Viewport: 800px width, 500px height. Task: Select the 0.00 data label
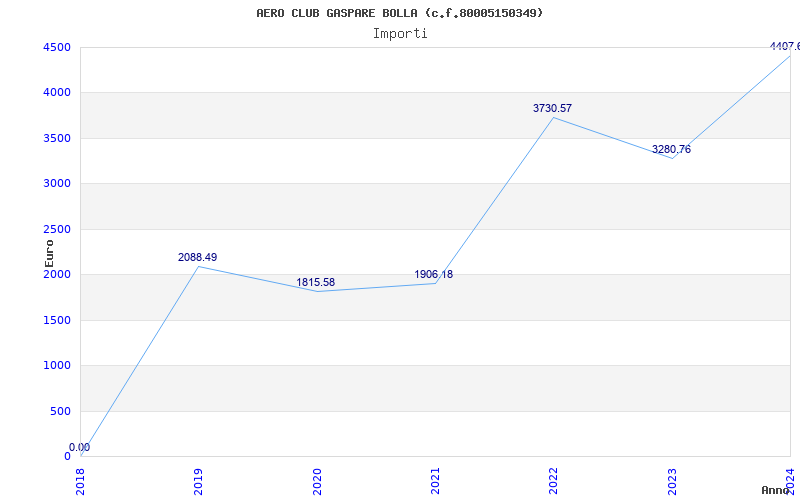[x=80, y=447]
